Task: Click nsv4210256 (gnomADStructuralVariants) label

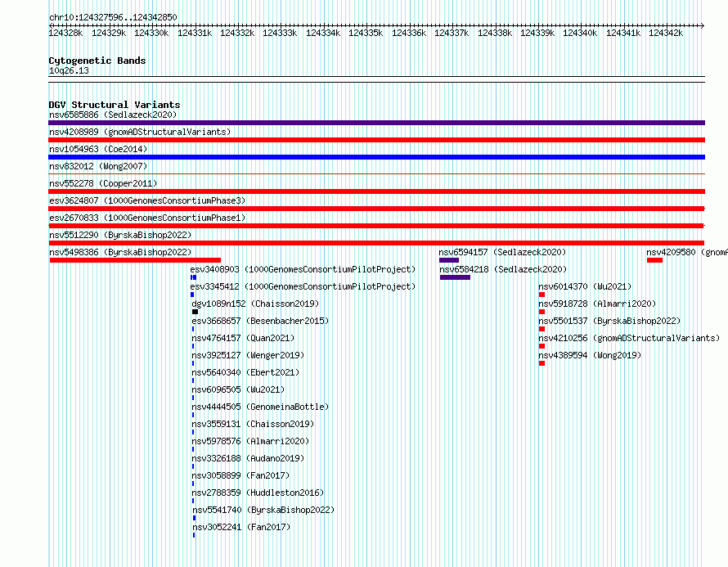Action: click(629, 338)
